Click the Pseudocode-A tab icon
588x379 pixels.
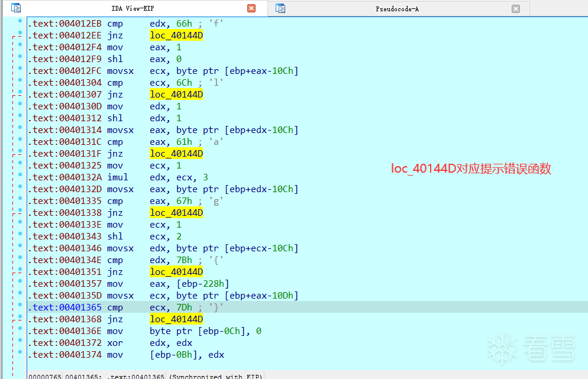tap(280, 9)
